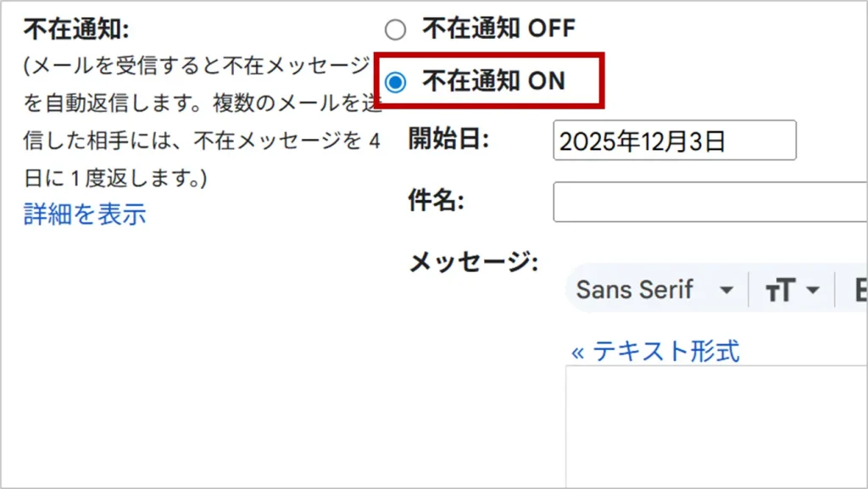Click the 開始日 date field

tap(674, 141)
